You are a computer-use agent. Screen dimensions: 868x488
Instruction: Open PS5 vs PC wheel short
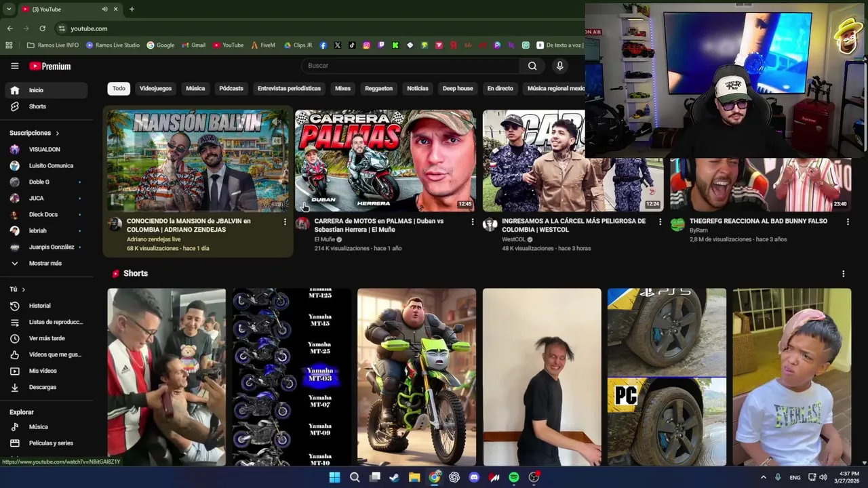pyautogui.click(x=667, y=377)
